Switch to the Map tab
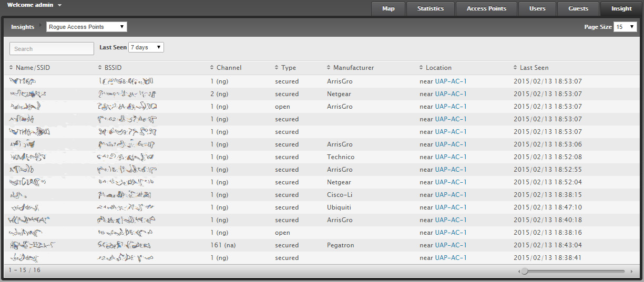Viewport: 644px width, 282px height. [389, 8]
